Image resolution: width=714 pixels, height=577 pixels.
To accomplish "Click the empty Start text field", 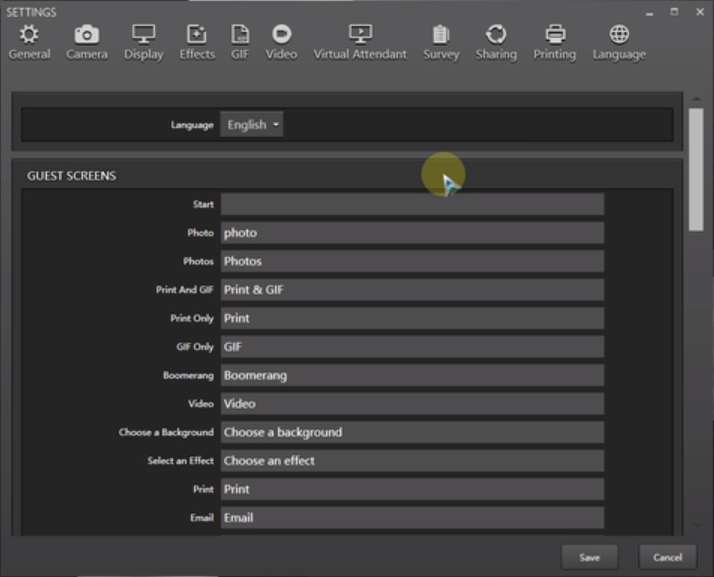I will 411,204.
